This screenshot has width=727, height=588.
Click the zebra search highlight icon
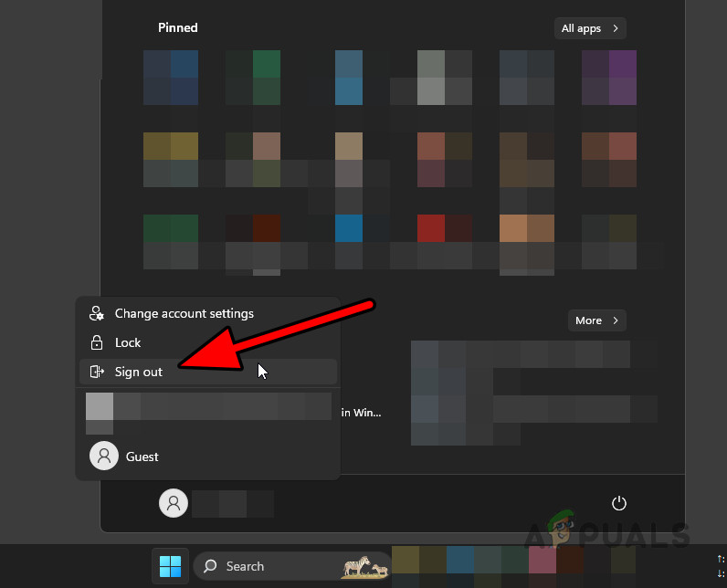click(x=365, y=567)
